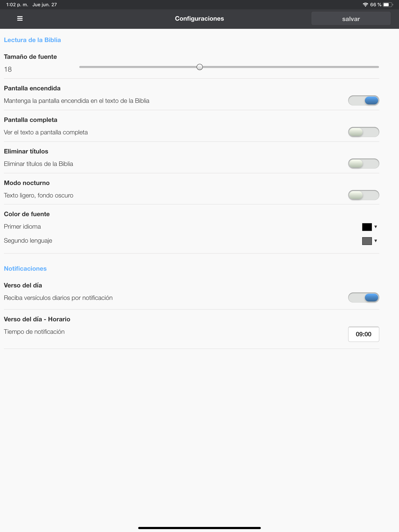
Task: Open the Segundo lenguaje color dropdown arrow
Action: click(375, 241)
